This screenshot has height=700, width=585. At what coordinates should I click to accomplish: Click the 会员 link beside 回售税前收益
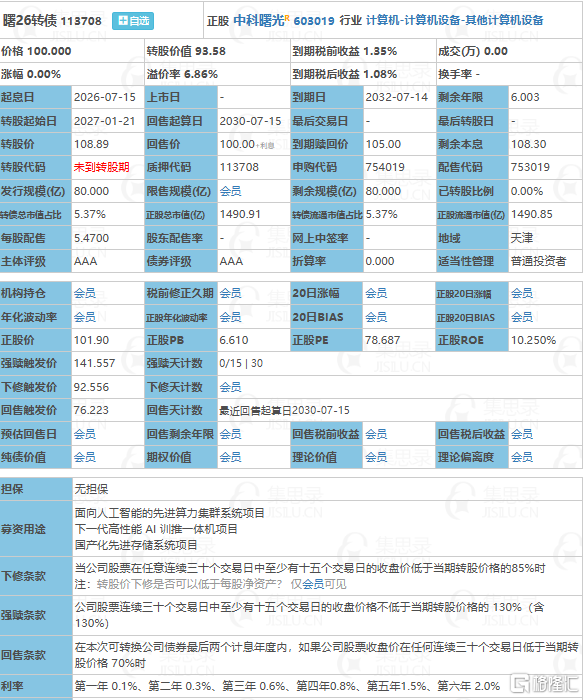click(x=376, y=434)
